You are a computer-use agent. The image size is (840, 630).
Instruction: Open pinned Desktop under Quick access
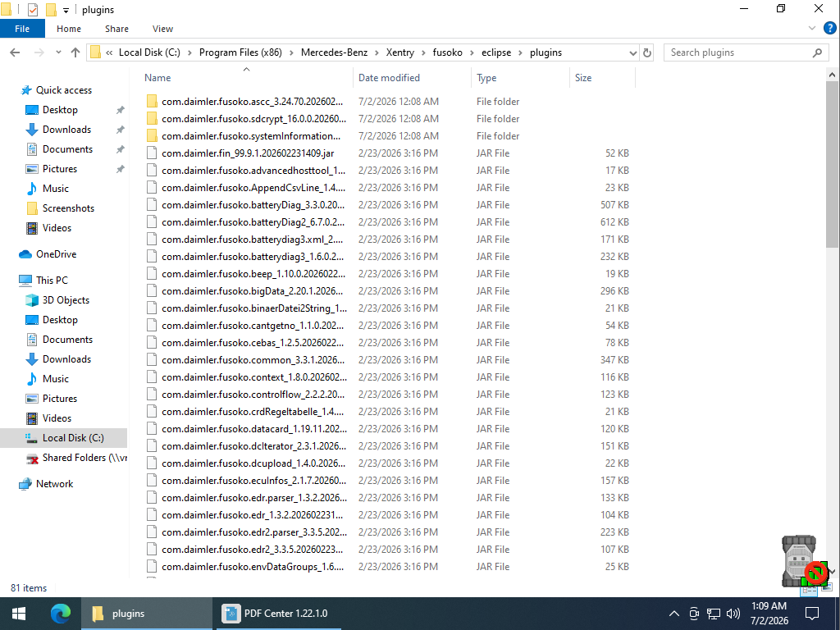coord(59,110)
